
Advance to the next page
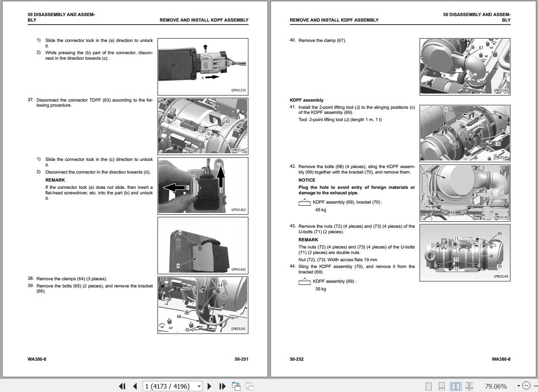(210, 386)
